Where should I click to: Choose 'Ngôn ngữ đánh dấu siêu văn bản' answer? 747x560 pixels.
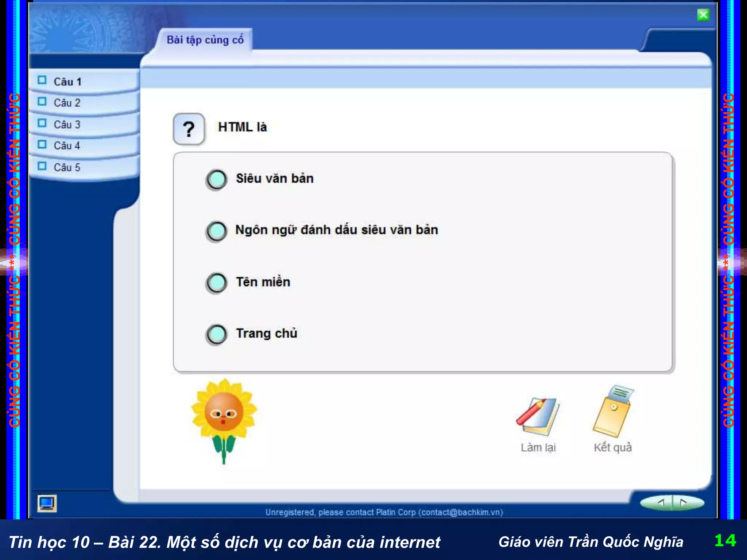tap(217, 231)
